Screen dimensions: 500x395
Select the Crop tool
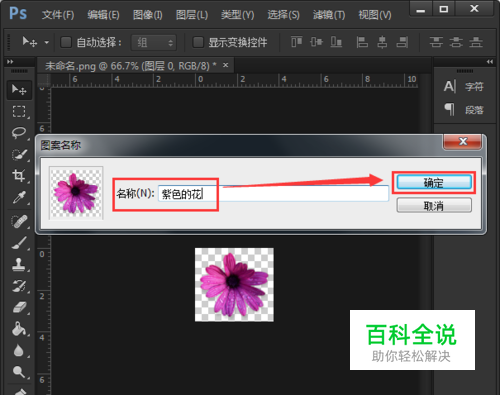pyautogui.click(x=19, y=176)
